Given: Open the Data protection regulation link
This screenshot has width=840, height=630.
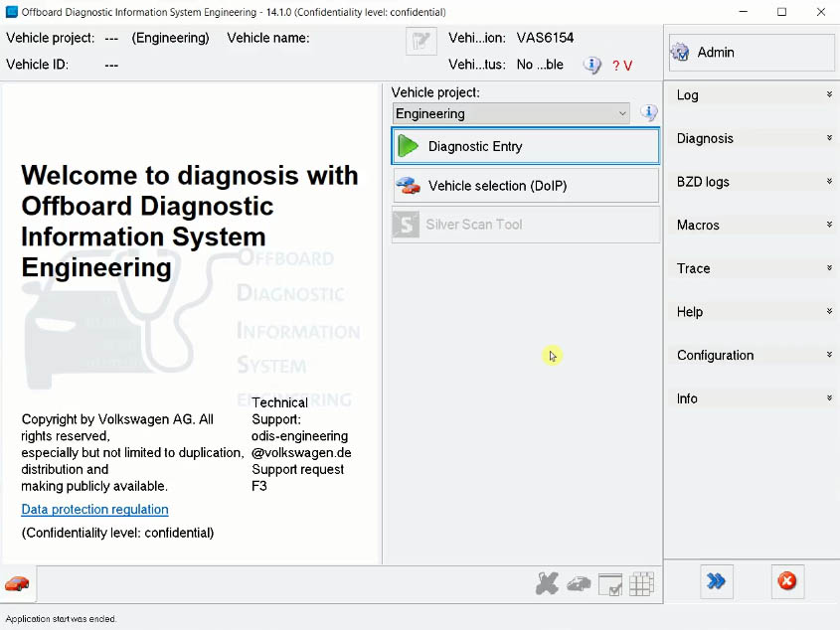Looking at the screenshot, I should coord(94,510).
